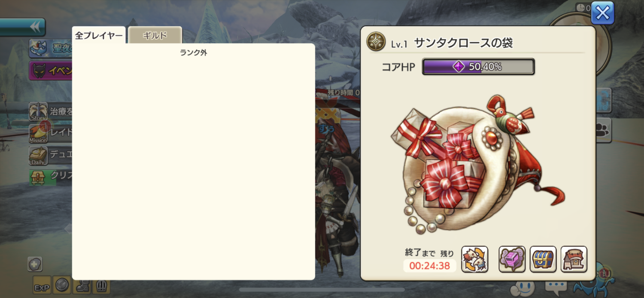The height and width of the screenshot is (298, 644).
Task: Close the raid panel with X button
Action: [x=602, y=13]
